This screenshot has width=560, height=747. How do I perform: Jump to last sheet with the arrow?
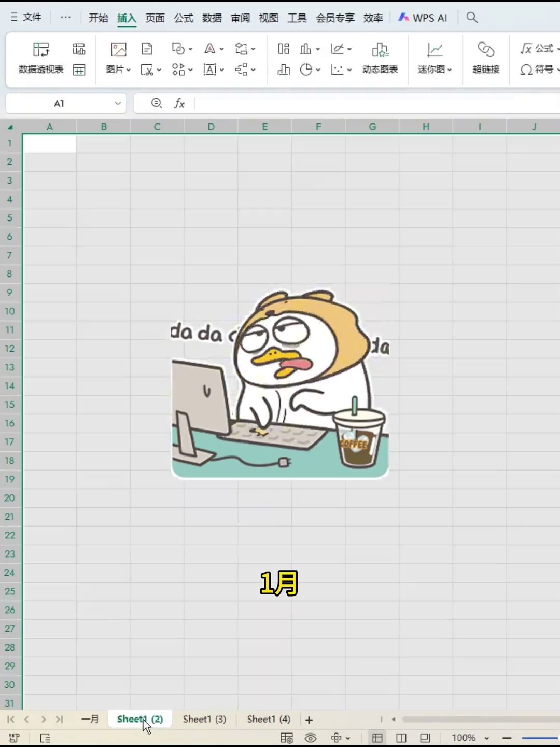click(x=60, y=720)
